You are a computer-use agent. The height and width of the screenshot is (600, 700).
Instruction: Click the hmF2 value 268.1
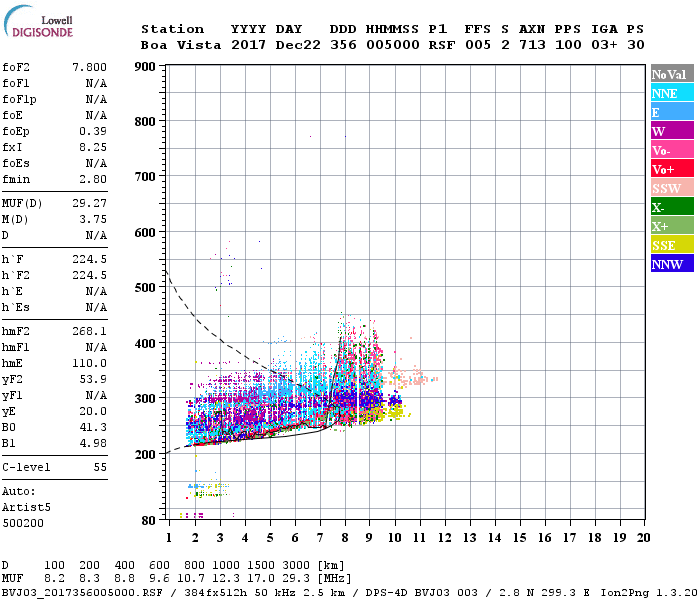[x=90, y=330]
